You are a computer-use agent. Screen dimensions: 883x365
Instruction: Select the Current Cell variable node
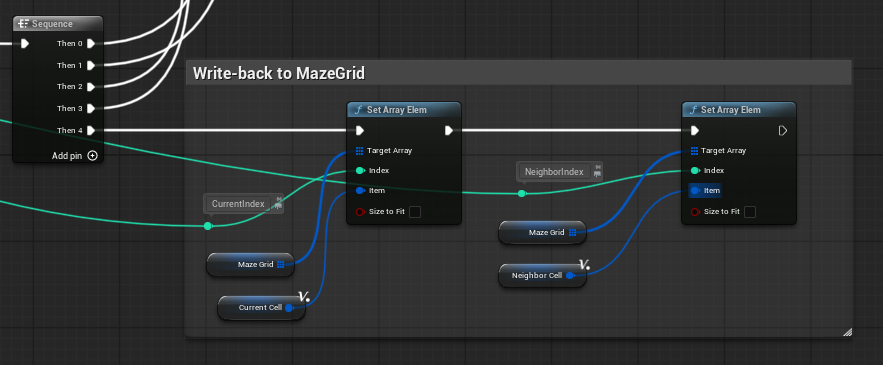tap(262, 308)
